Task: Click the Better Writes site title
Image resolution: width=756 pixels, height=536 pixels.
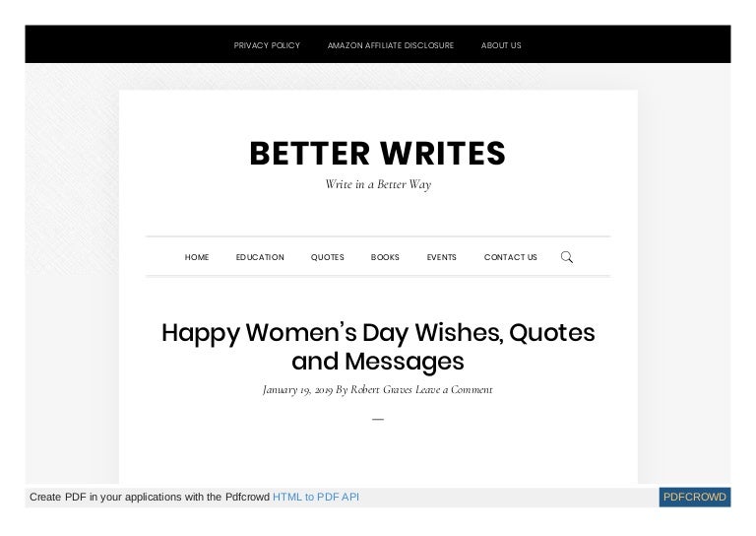Action: click(x=377, y=154)
